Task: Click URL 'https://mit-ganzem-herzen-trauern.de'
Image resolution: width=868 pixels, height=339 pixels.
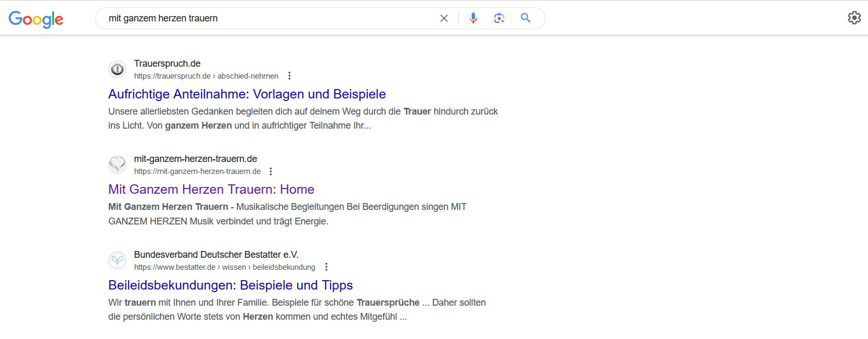Action: (197, 171)
